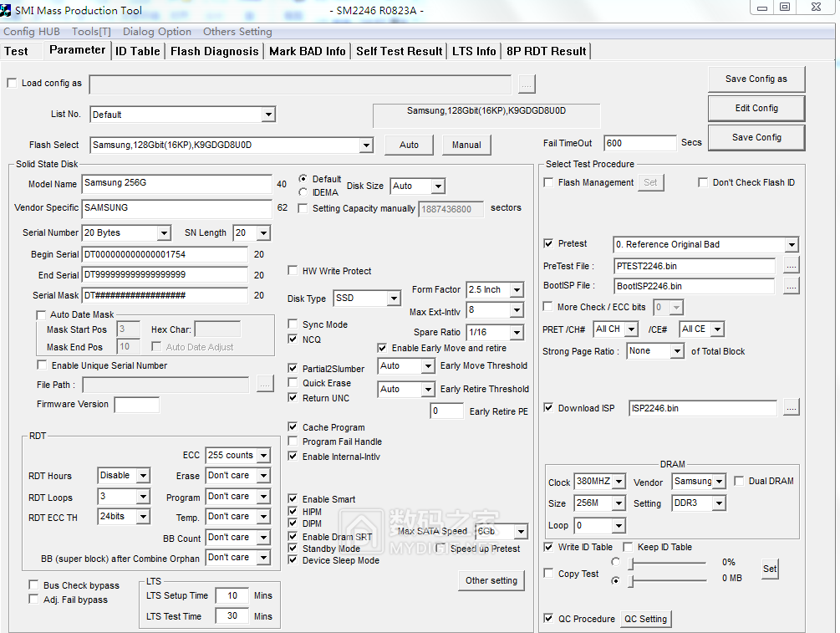Click browse button next to BootISP File
Viewport: 840px width, 633px height.
point(791,286)
